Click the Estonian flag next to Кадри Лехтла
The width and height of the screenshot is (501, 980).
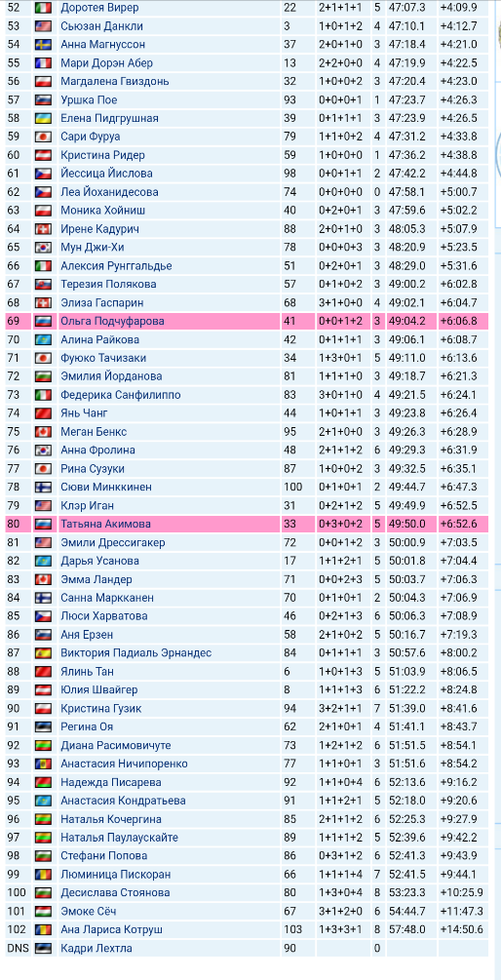coord(43,948)
